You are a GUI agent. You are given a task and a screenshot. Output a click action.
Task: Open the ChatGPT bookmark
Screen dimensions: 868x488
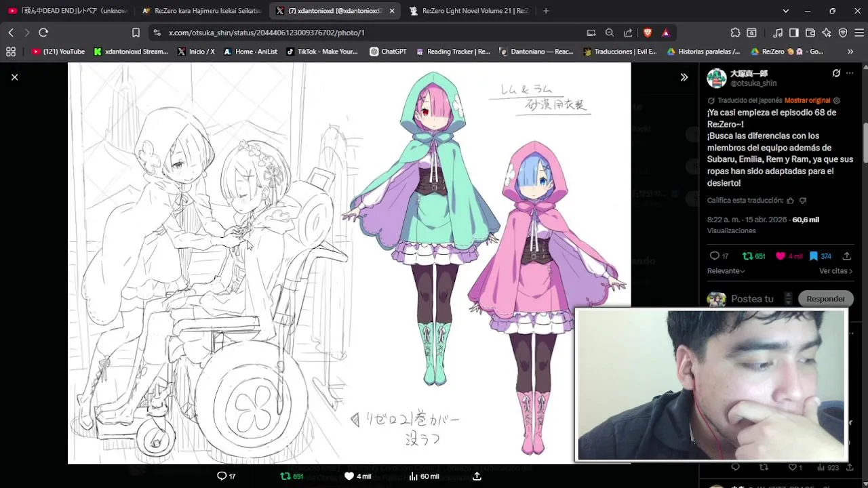point(388,52)
